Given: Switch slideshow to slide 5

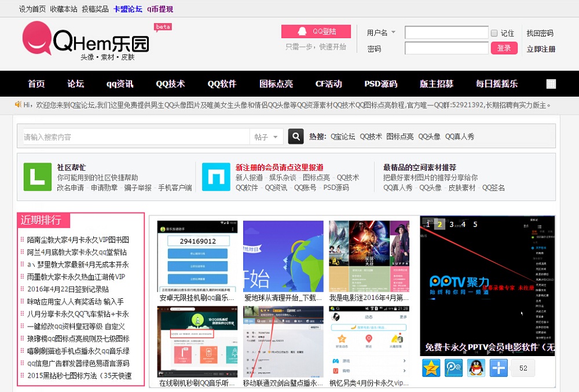Looking at the screenshot, I should 475,224.
